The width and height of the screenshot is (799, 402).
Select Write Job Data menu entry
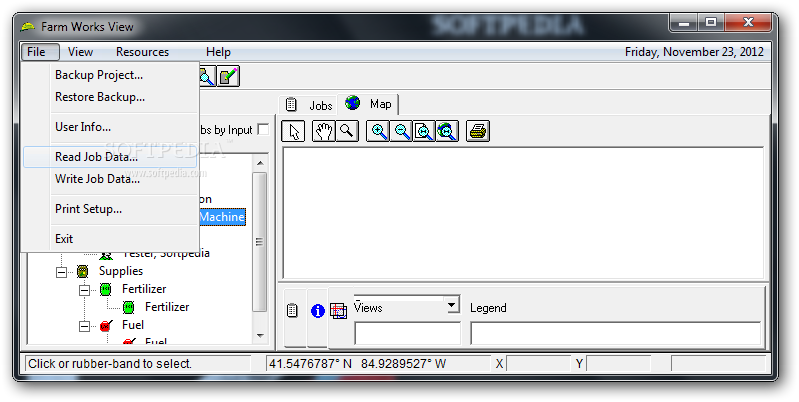(x=110, y=179)
